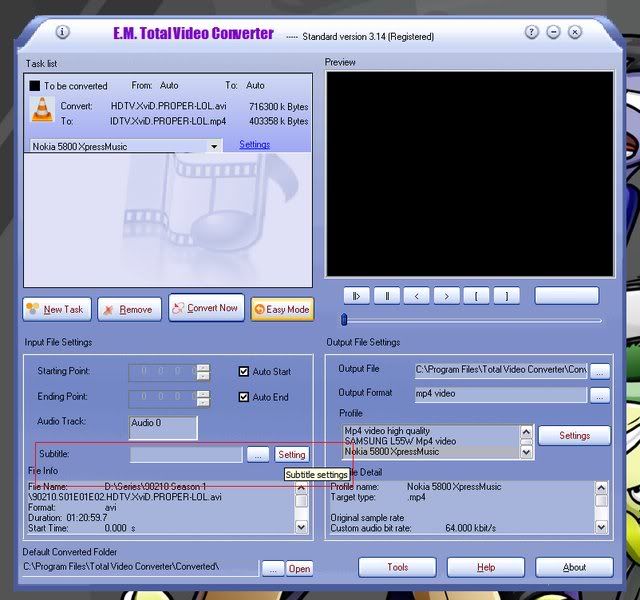Screen dimensions: 640x600
Task: Click the VLC cone icon in task list
Action: [x=42, y=110]
